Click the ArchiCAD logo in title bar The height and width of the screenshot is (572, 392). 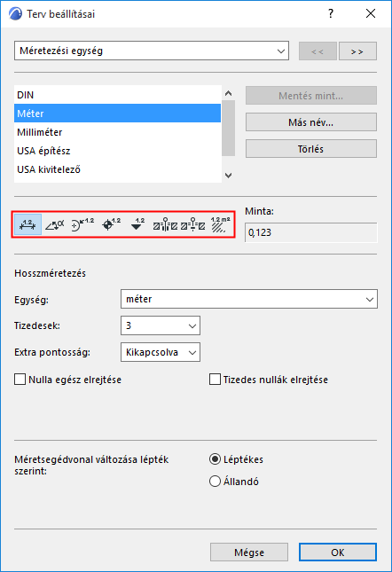point(15,14)
